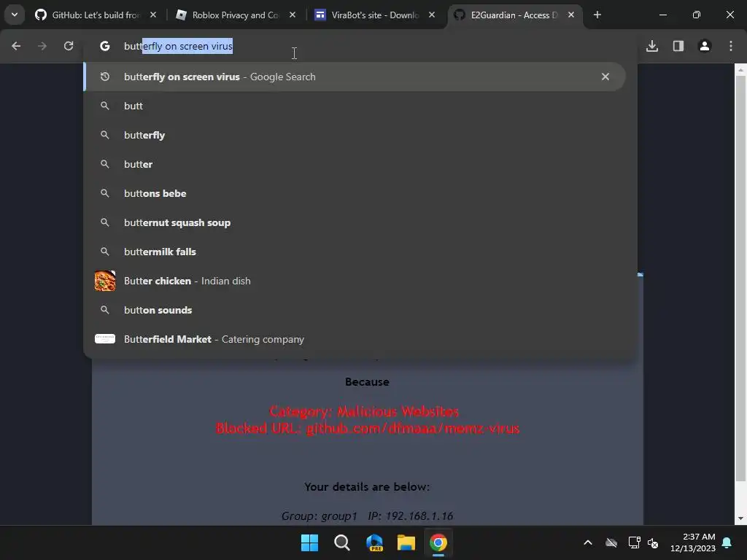Select Butter chicken Indian dish suggestion
The width and height of the screenshot is (747, 560).
[x=355, y=281]
